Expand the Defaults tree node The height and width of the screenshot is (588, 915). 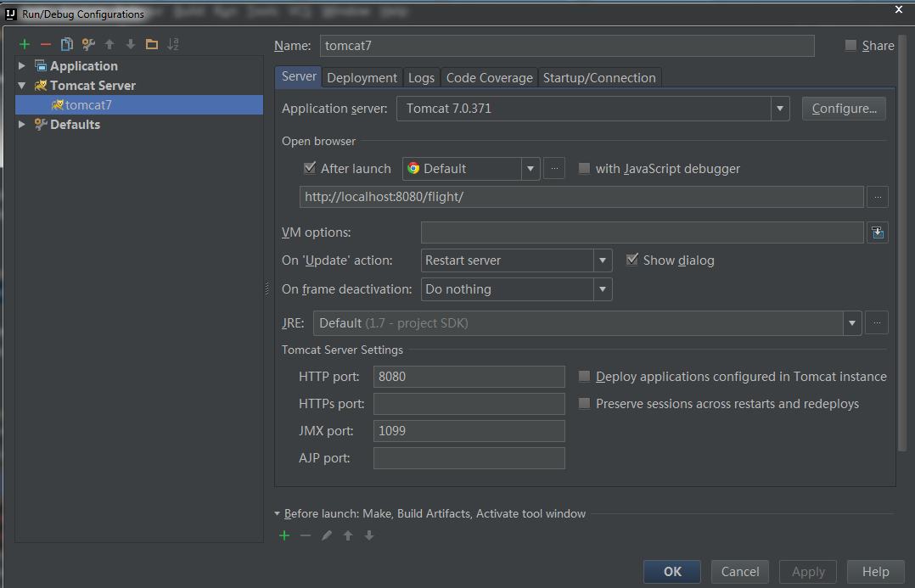[21, 124]
